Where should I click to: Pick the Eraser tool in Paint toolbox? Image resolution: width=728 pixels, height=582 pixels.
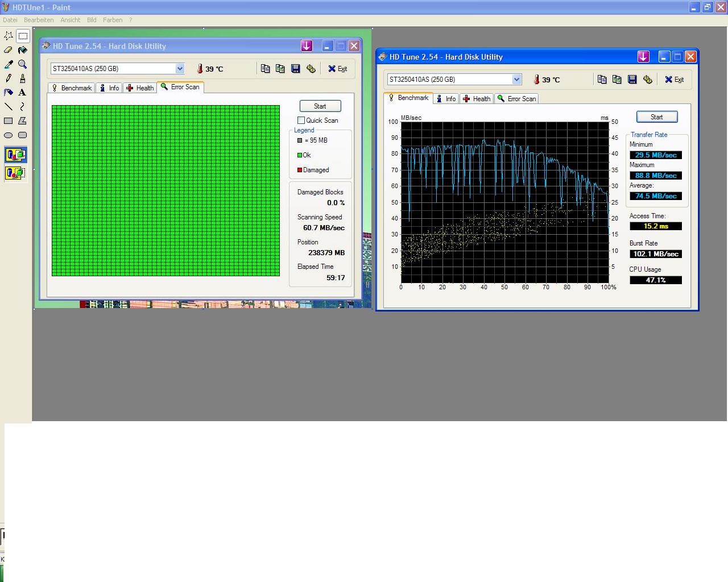[x=9, y=50]
